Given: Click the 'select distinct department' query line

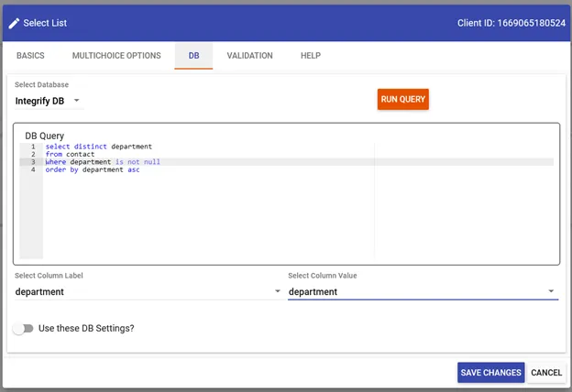Looking at the screenshot, I should pos(98,147).
